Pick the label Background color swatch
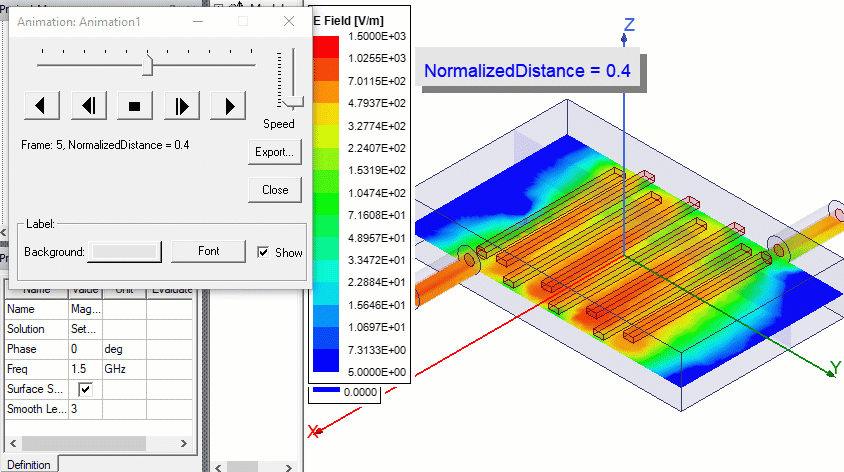 [124, 252]
